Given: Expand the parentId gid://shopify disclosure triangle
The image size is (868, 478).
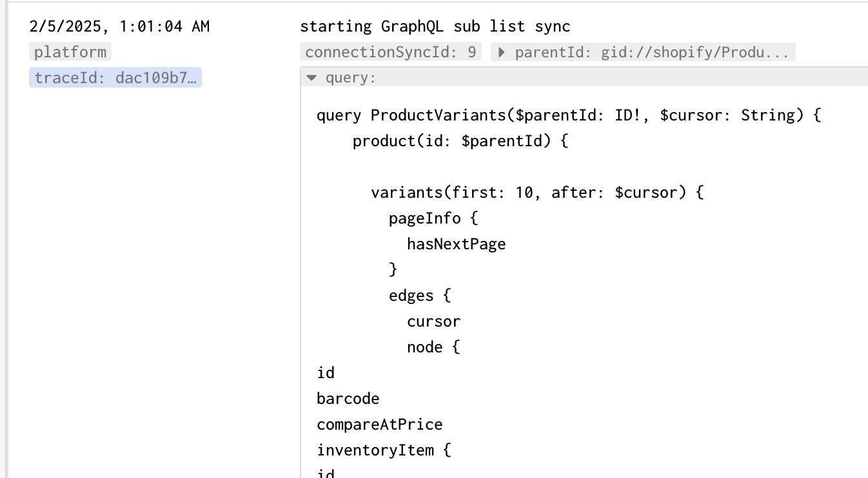Looking at the screenshot, I should point(500,52).
